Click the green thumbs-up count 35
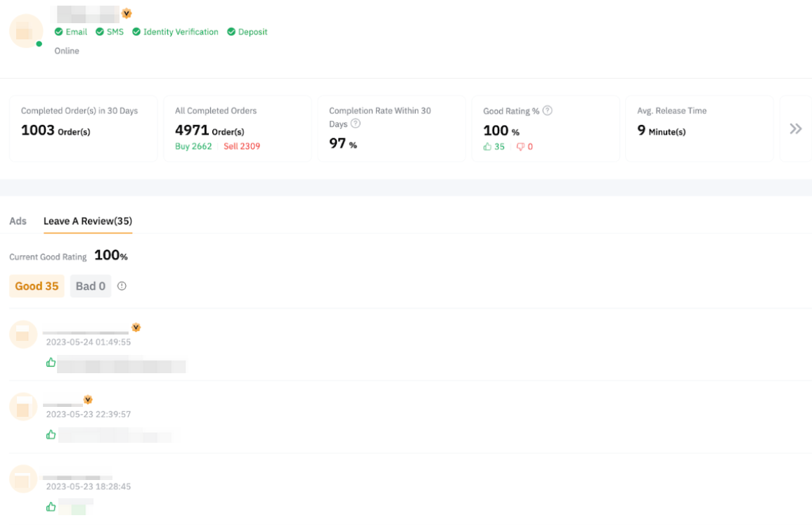The height and width of the screenshot is (525, 812). click(x=494, y=147)
